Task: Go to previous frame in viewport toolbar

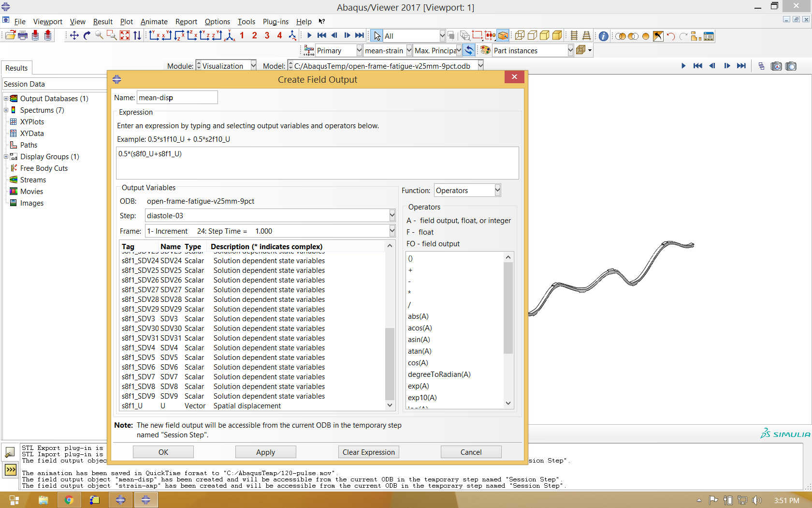Action: [712, 66]
